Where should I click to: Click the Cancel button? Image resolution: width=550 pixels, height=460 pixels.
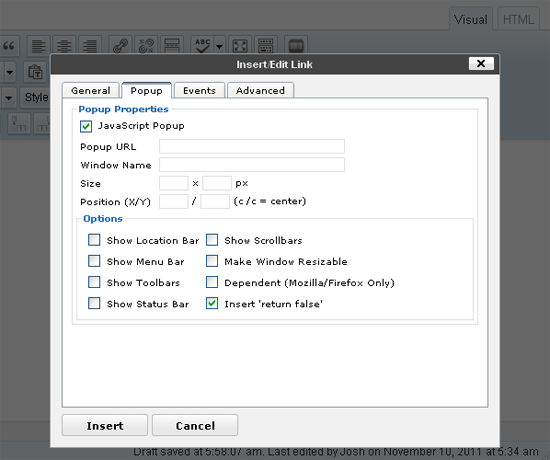[x=195, y=425]
